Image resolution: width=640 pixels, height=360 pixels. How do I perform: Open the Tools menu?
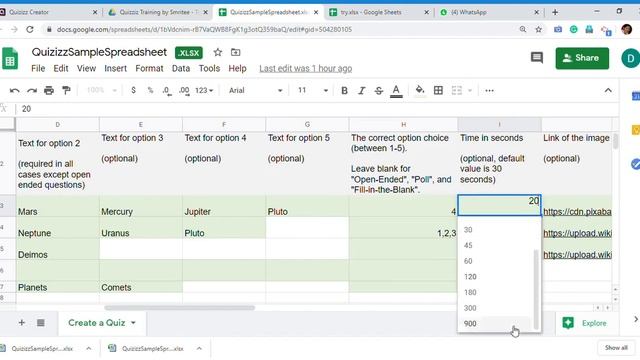coord(209,69)
